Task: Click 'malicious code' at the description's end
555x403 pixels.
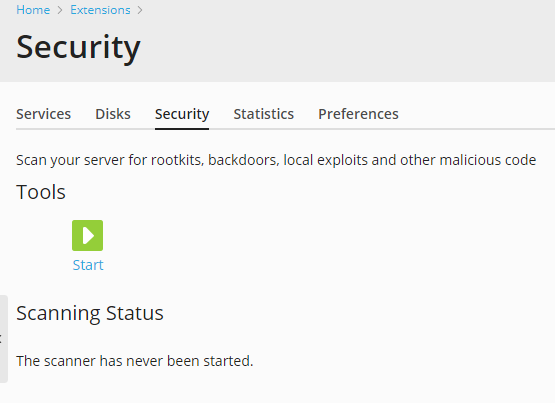Action: (488, 160)
